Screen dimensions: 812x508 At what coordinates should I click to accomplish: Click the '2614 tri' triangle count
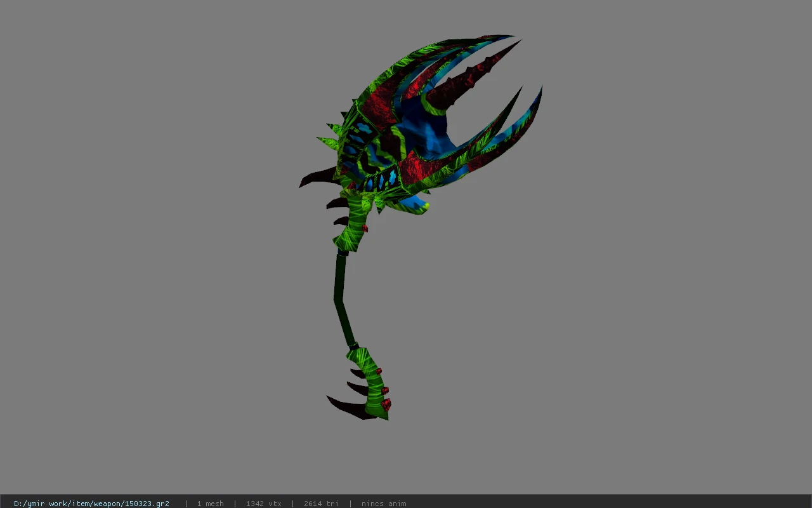(321, 504)
